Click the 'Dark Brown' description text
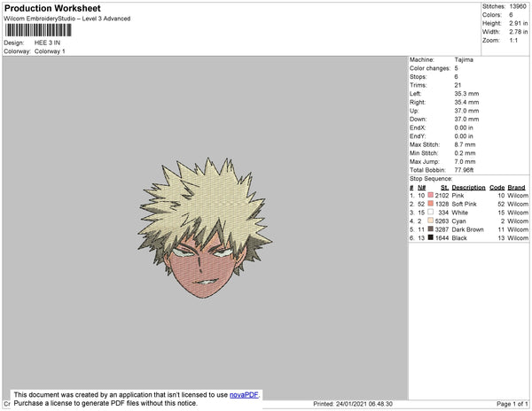The width and height of the screenshot is (532, 411). click(x=467, y=229)
